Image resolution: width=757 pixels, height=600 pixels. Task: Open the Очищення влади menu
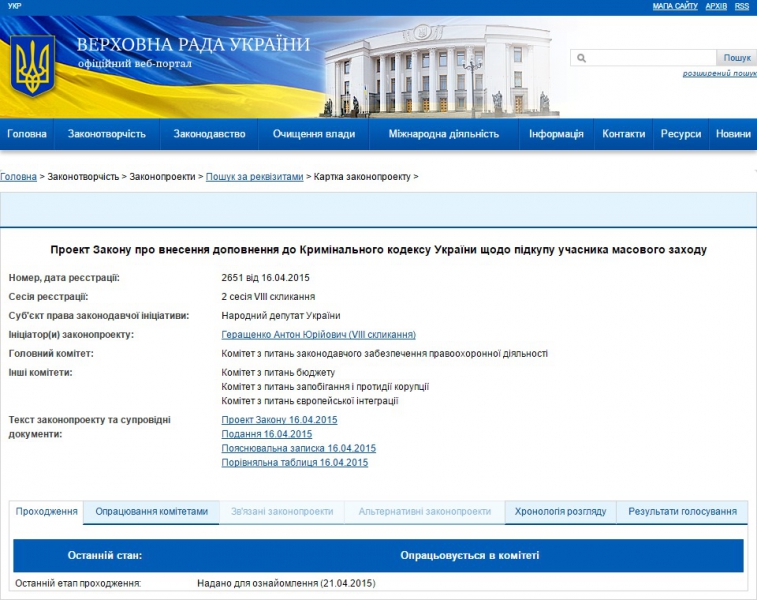[313, 134]
